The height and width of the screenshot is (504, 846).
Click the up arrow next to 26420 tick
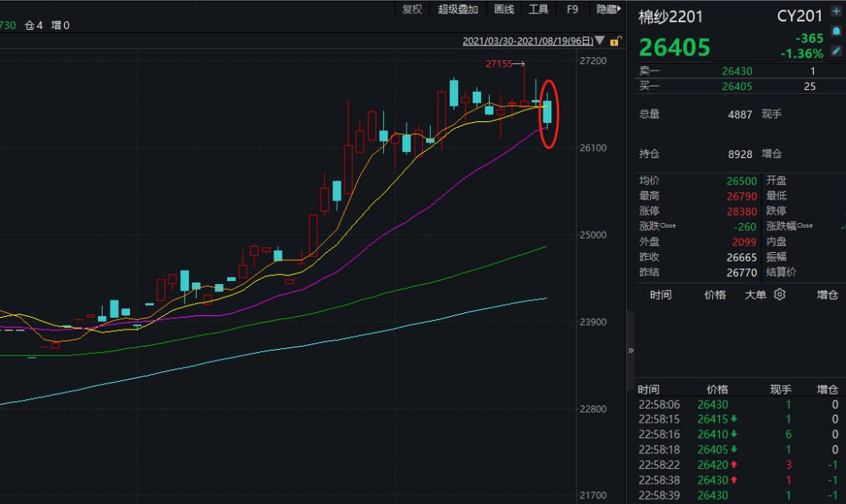point(734,465)
